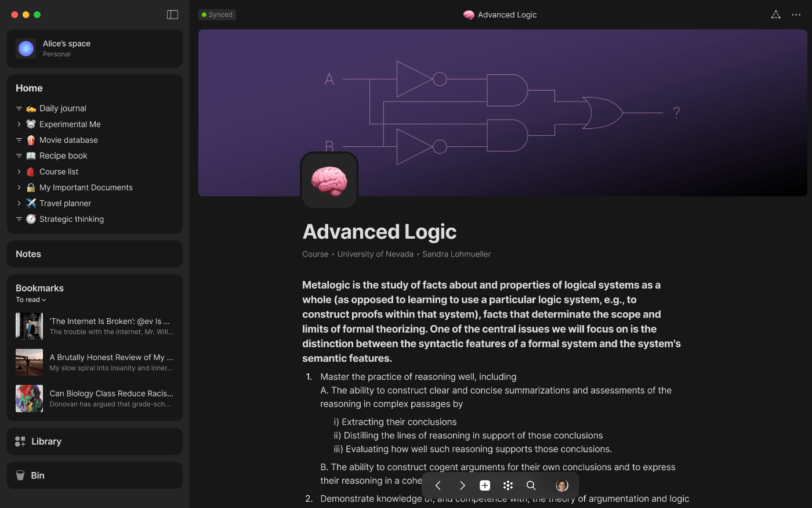Open search with magnifier icon

(531, 485)
